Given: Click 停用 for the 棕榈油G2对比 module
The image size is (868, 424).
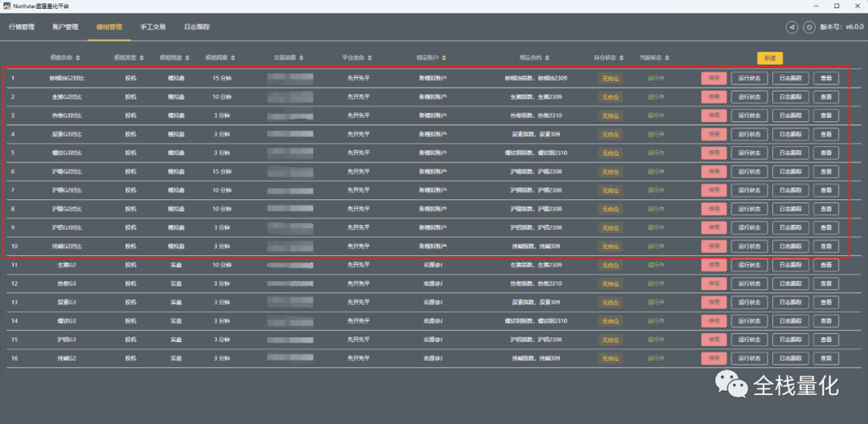Looking at the screenshot, I should (714, 78).
